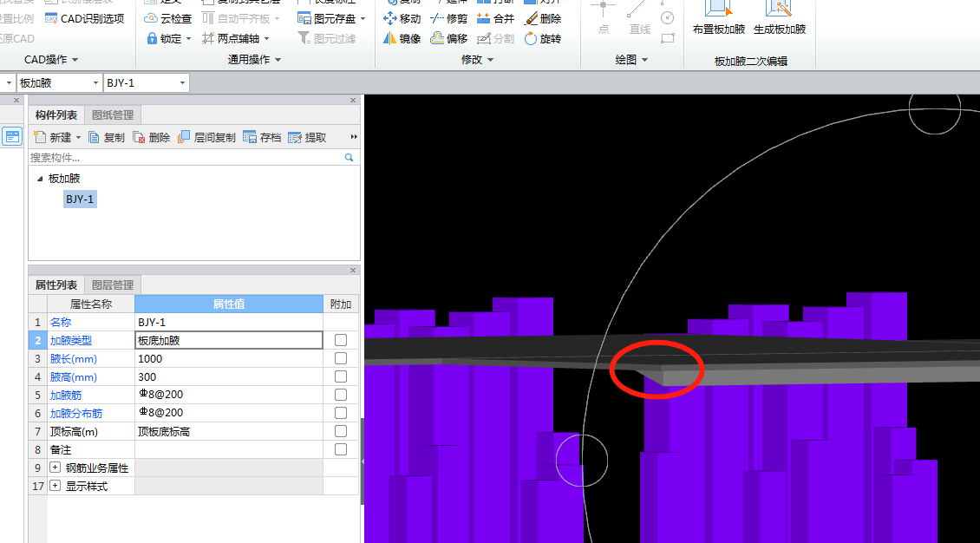Viewport: 980px width, 543px height.
Task: Select the 直线 draw tool
Action: (x=639, y=19)
